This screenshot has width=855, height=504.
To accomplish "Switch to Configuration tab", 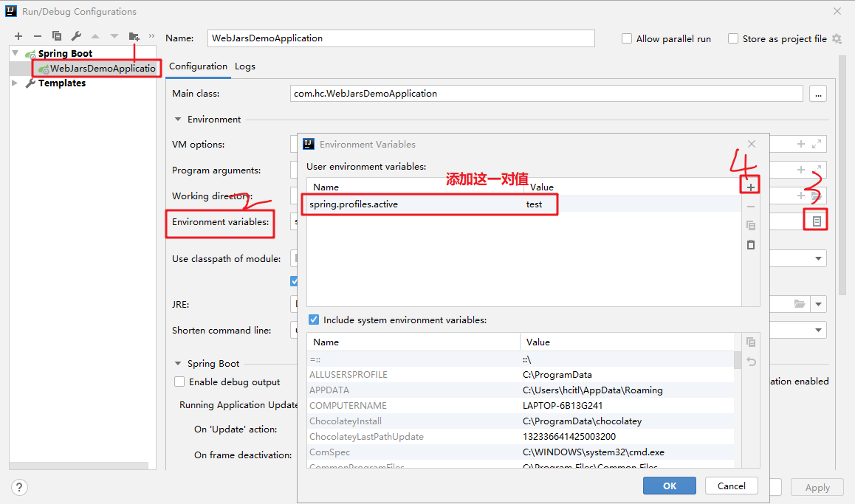I will tap(198, 66).
